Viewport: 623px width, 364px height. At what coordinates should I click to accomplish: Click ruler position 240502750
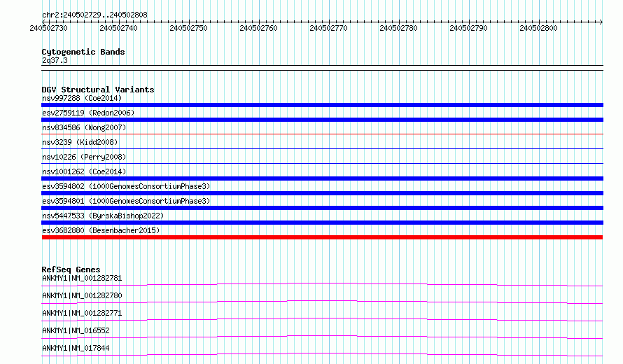pos(188,28)
